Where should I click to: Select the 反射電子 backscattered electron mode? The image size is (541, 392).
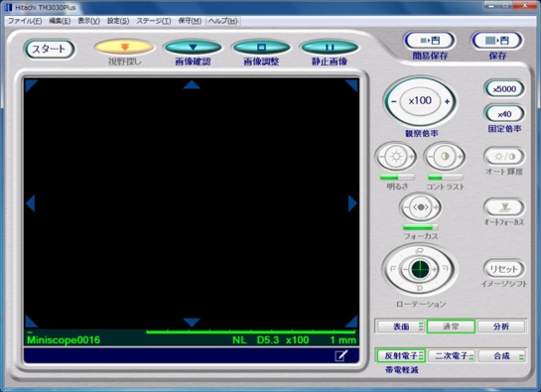pos(400,355)
